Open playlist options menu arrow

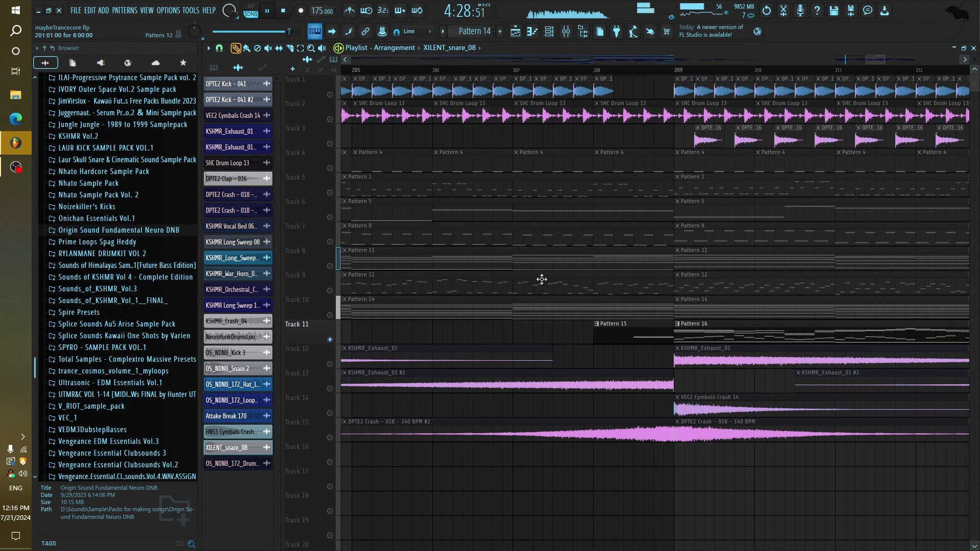coord(208,48)
